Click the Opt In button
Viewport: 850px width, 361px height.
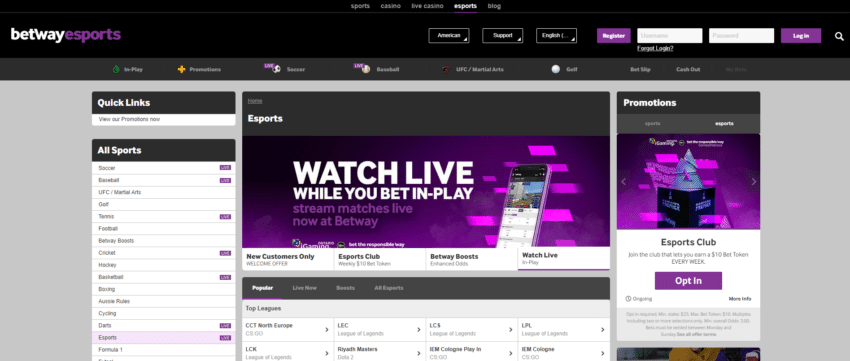click(688, 281)
